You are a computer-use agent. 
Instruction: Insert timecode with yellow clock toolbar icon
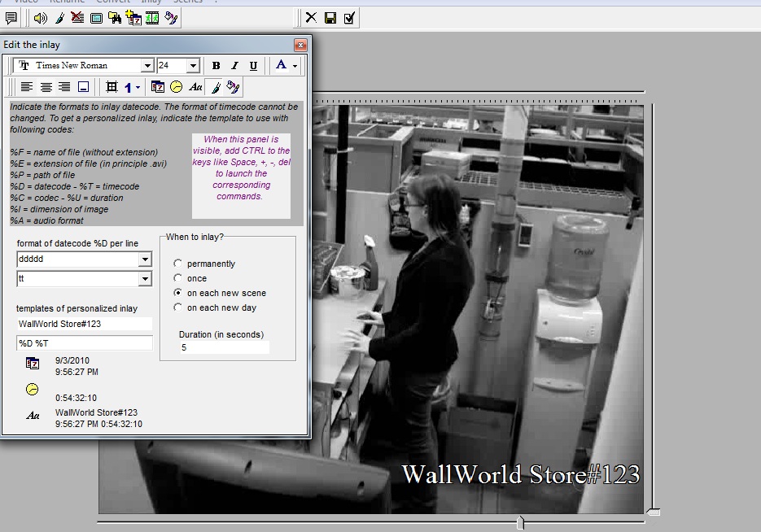point(177,87)
